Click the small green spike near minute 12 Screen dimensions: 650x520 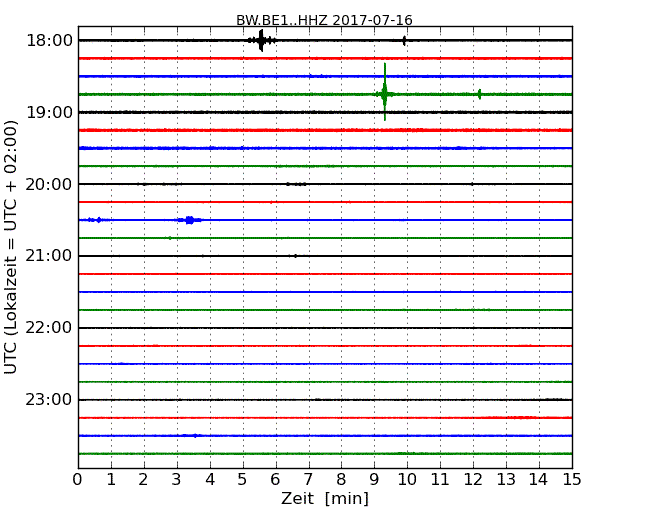[480, 94]
